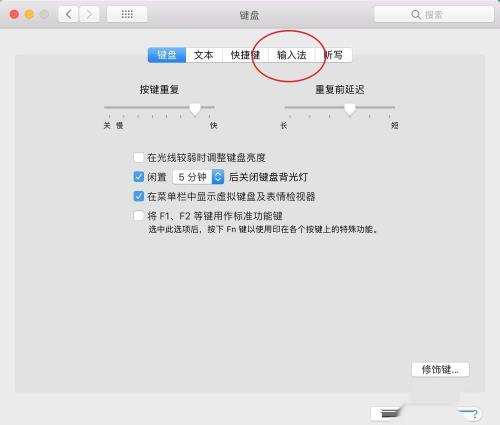Click the 修饰键... button
Viewport: 500px width, 425px height.
click(440, 369)
